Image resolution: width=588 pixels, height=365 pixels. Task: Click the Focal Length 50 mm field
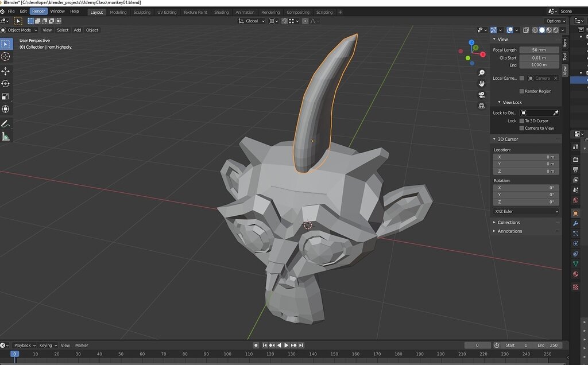point(539,50)
